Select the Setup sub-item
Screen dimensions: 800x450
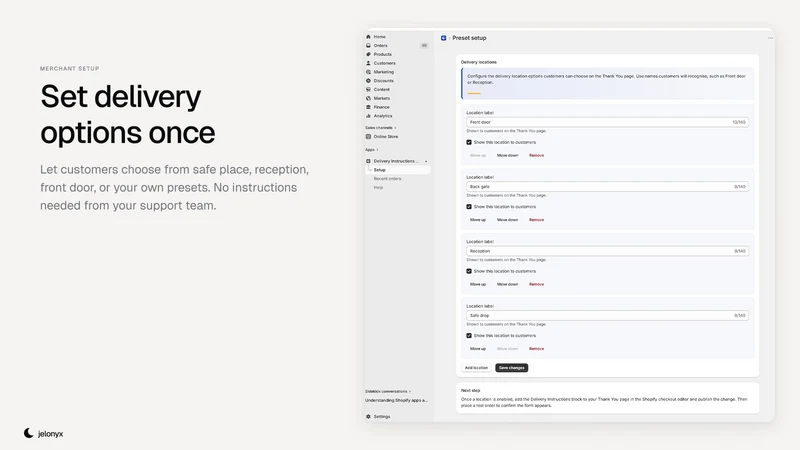(379, 170)
